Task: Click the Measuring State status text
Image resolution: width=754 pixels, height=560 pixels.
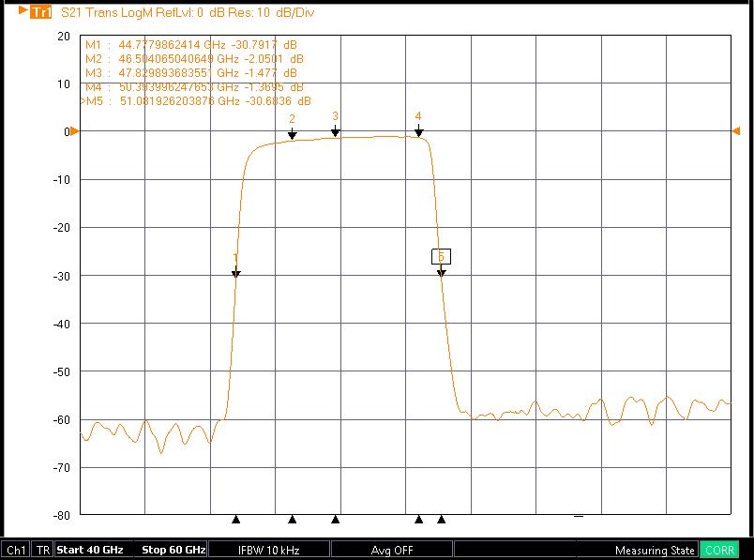Action: (x=655, y=550)
